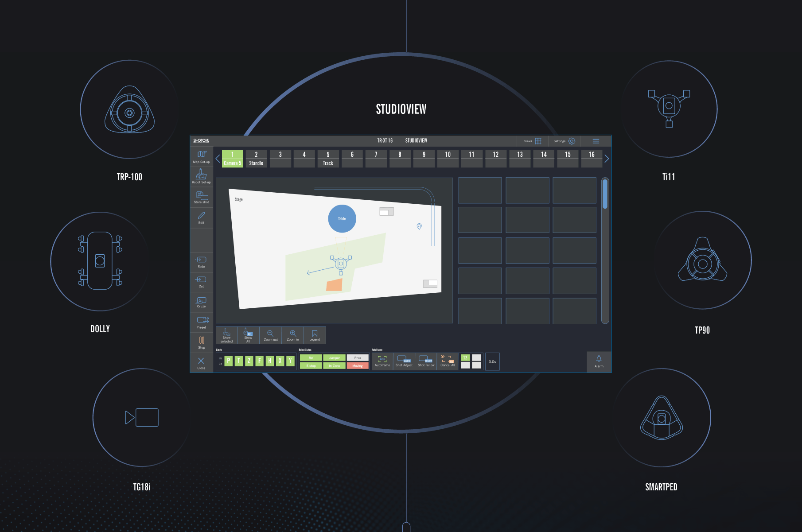Go to previous camera channels page
The height and width of the screenshot is (532, 802).
point(218,159)
